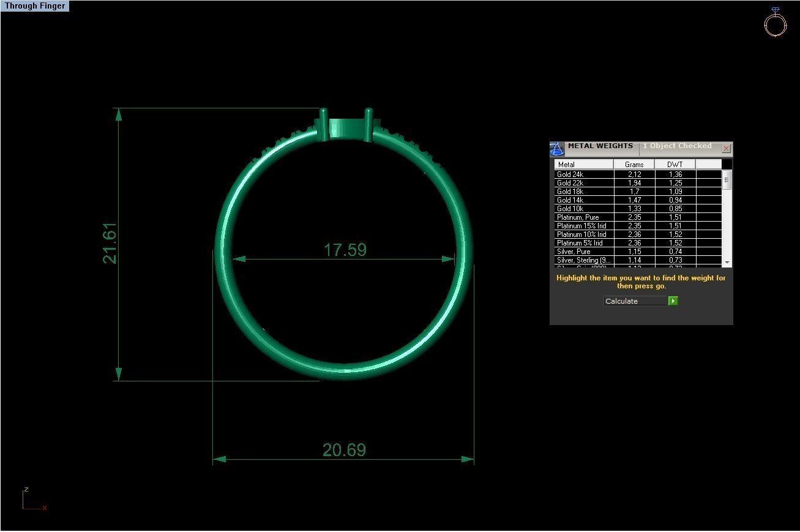Click the 1,14 grams value for Silver, Sterling
This screenshot has height=532, width=800.
[634, 260]
